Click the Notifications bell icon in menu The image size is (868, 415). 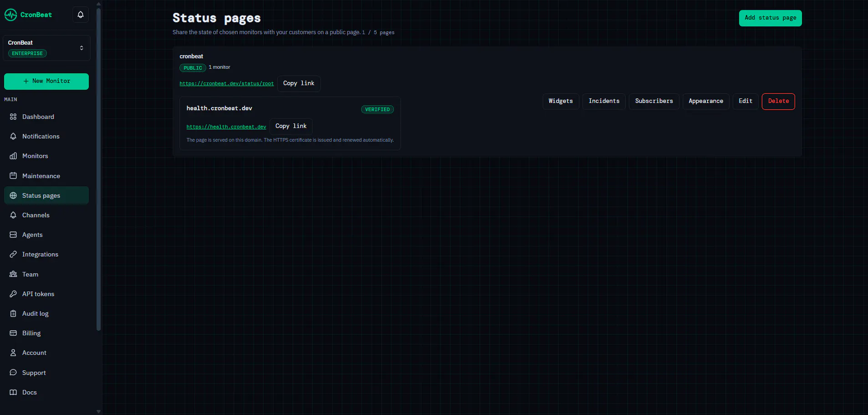pyautogui.click(x=13, y=136)
